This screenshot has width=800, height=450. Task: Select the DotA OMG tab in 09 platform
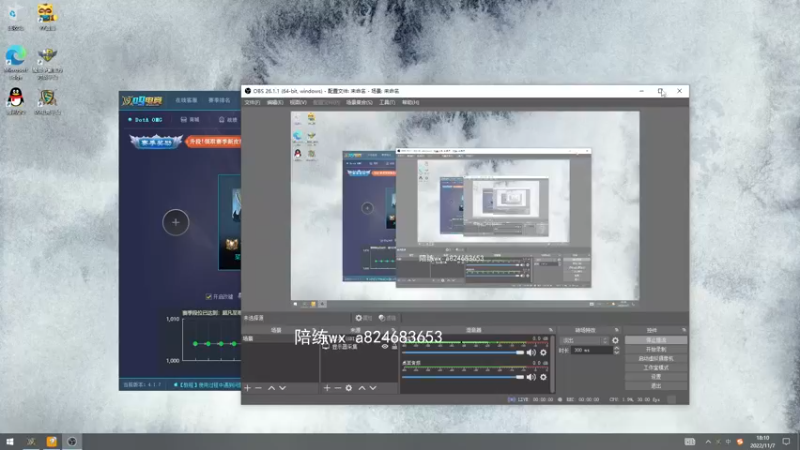pos(145,120)
